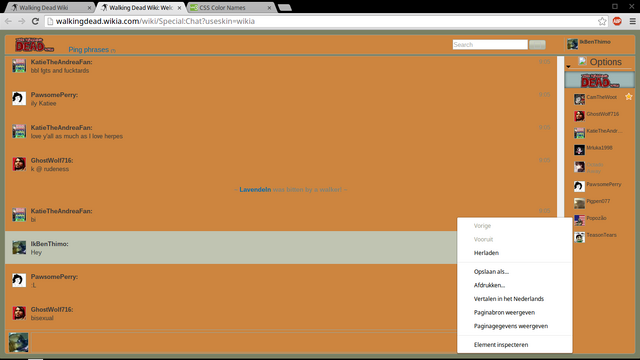
Task: Open the Lavendeln user link
Action: (255, 189)
